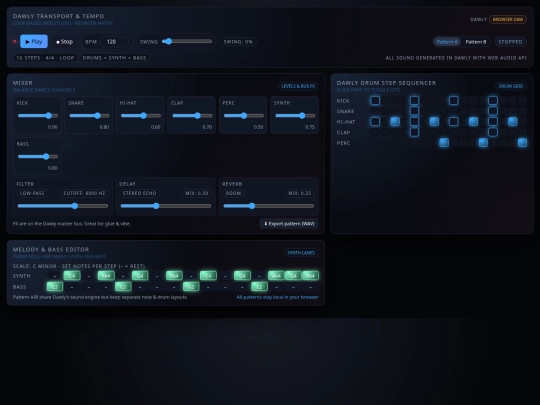540x405 pixels.
Task: Click 'All patterns stay local in your browser'
Action: (x=278, y=297)
